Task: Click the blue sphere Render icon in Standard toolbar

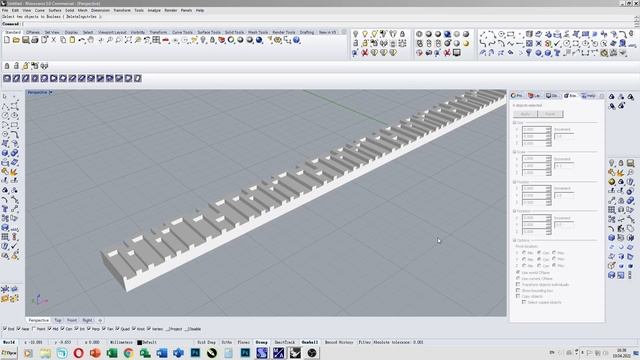Action: coord(259,40)
